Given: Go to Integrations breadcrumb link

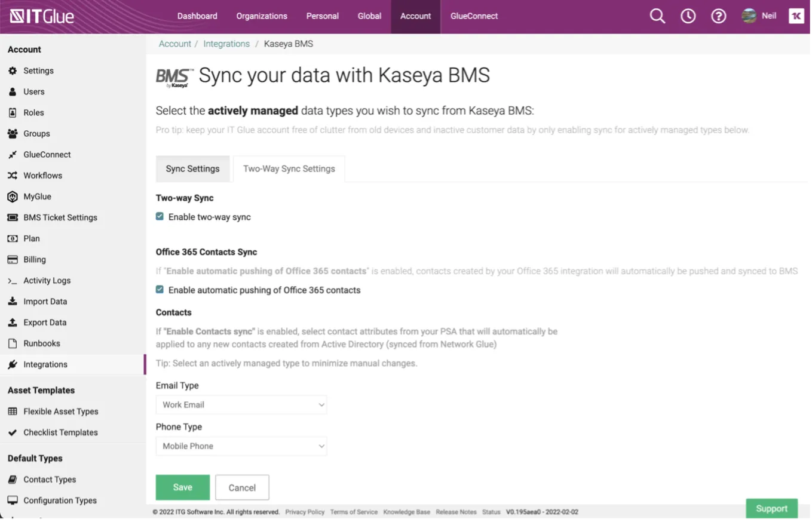Looking at the screenshot, I should 226,44.
